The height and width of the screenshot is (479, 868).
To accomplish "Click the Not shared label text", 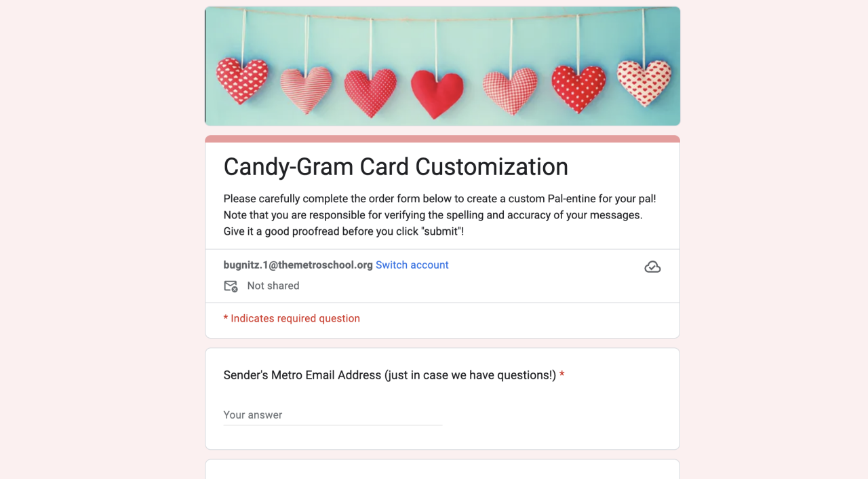I will click(273, 286).
